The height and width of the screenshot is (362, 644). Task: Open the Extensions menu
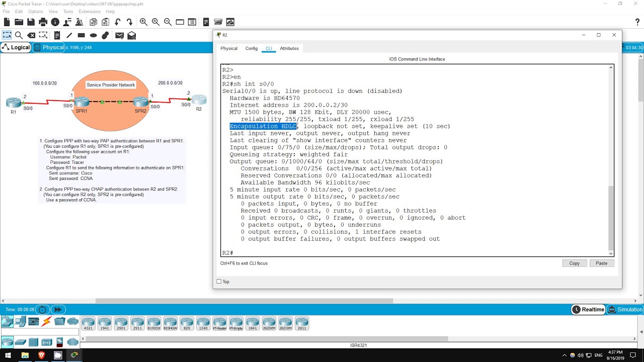[x=90, y=12]
